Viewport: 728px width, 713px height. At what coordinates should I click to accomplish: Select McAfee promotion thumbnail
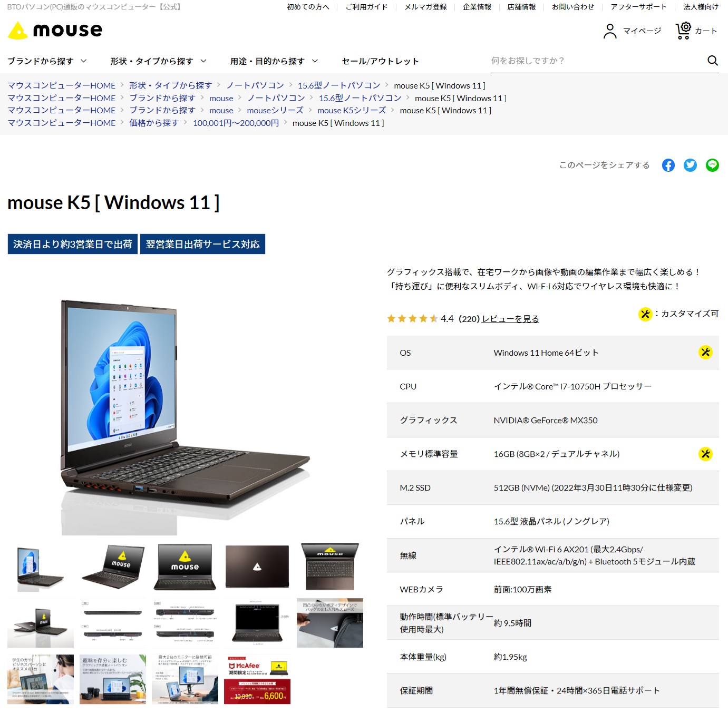(257, 679)
